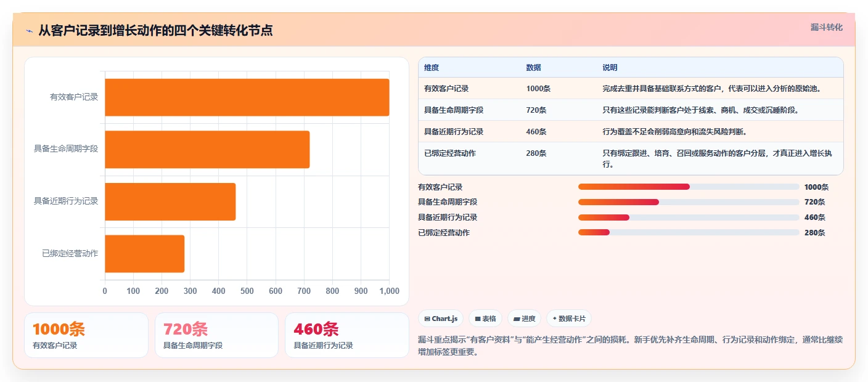The width and height of the screenshot is (868, 382).
Task: Click the 有效客户记录 bar in chart
Action: [247, 97]
